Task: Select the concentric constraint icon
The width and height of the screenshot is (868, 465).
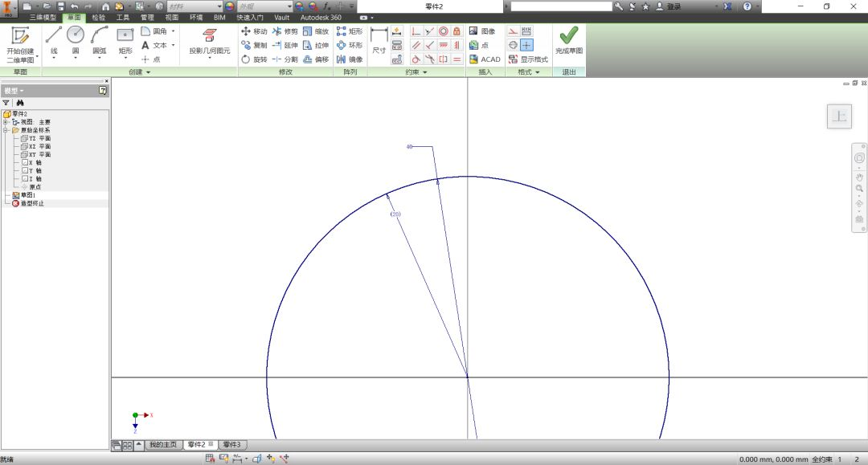Action: click(443, 31)
